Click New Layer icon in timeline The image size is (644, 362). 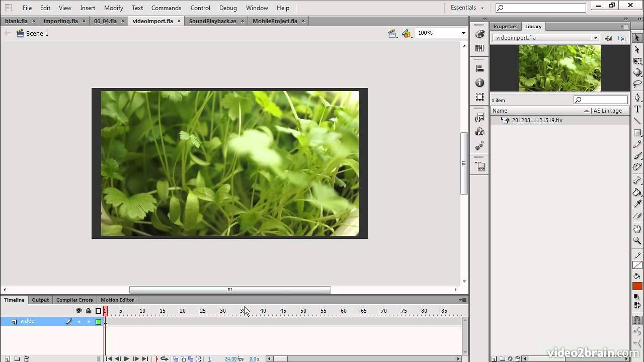coord(7,358)
